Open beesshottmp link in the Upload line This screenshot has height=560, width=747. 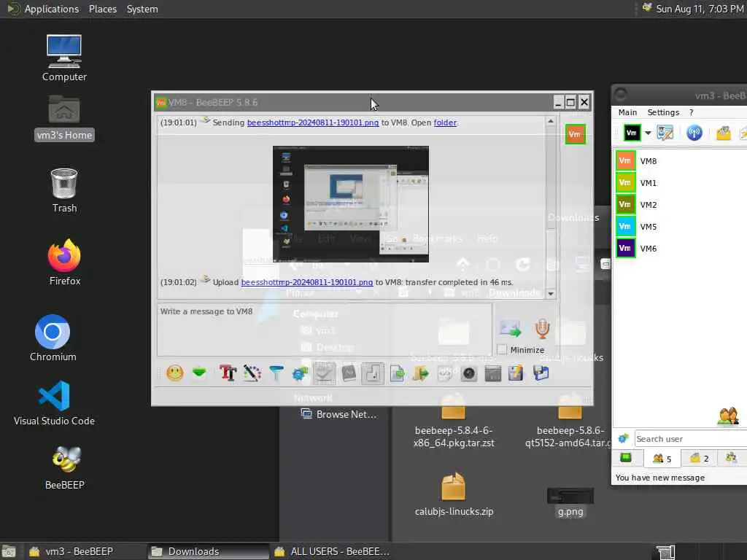pos(307,282)
